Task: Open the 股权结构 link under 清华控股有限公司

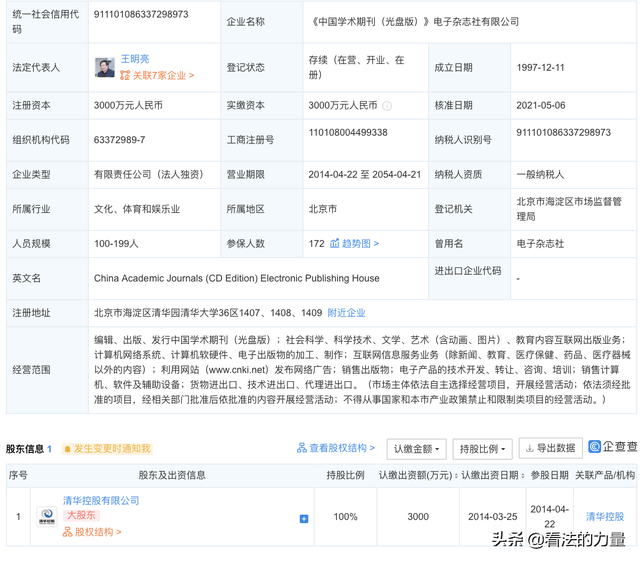Action: pos(92,532)
